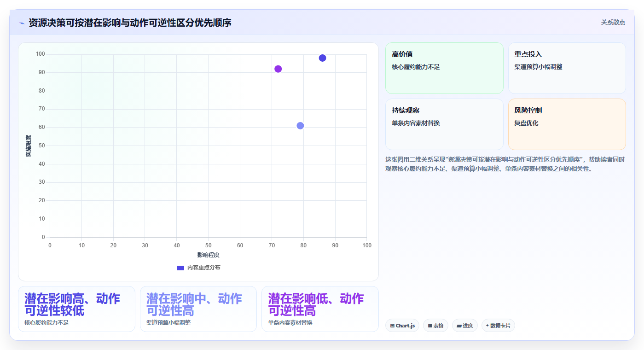Click the chart description paragraph
This screenshot has width=644, height=350.
click(x=505, y=164)
